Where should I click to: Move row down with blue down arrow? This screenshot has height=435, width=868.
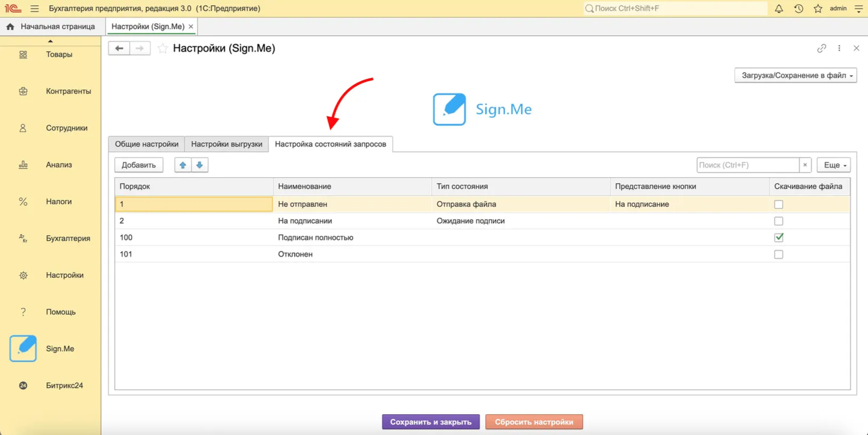(x=200, y=165)
